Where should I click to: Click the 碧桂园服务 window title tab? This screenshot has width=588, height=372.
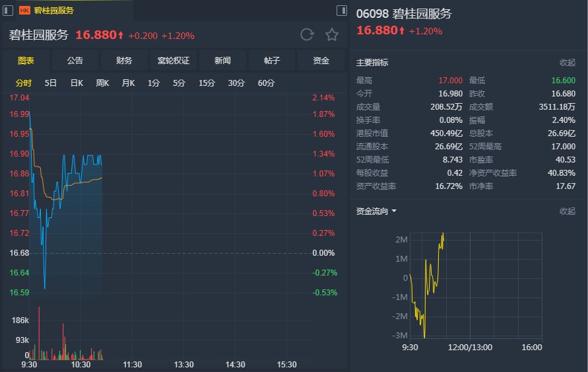[54, 11]
